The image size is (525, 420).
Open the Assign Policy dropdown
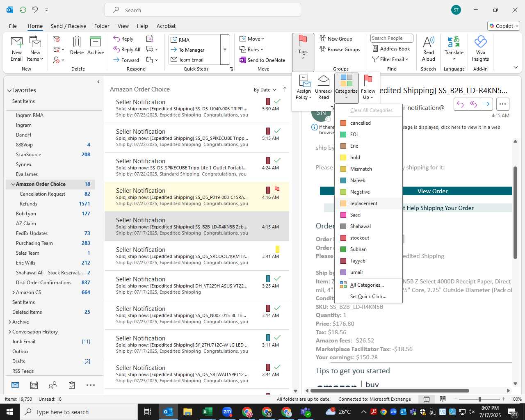pyautogui.click(x=304, y=87)
